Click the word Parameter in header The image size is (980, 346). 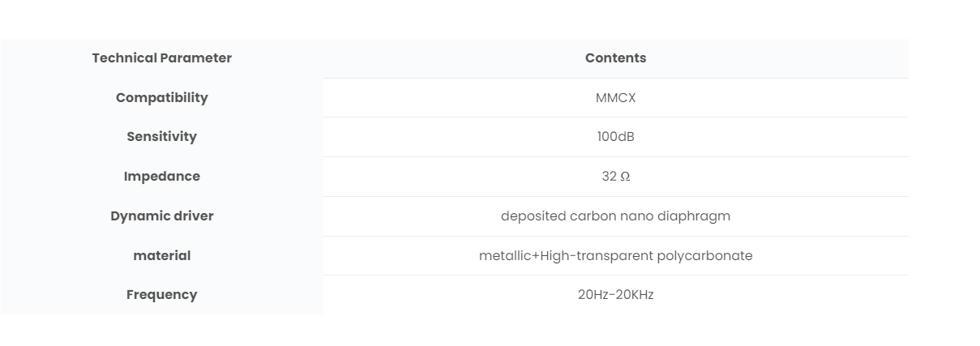pyautogui.click(x=196, y=58)
